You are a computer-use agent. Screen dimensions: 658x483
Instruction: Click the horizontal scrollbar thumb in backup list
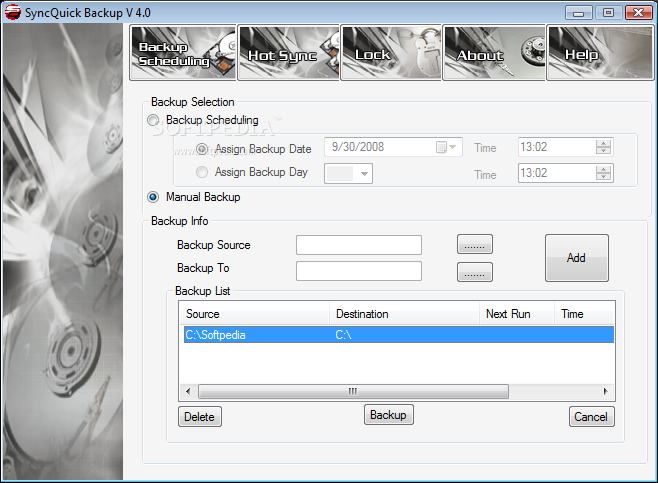click(353, 392)
